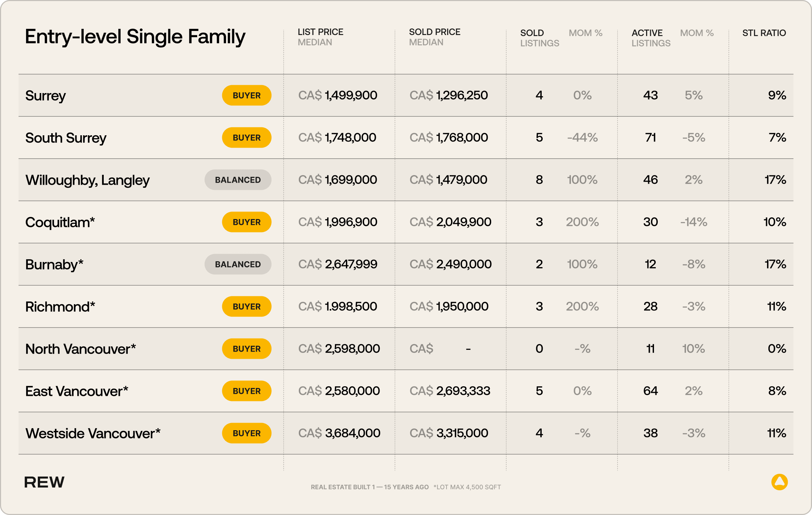Viewport: 812px width, 515px height.
Task: Click Surrey's 9% STL ratio
Action: (777, 95)
